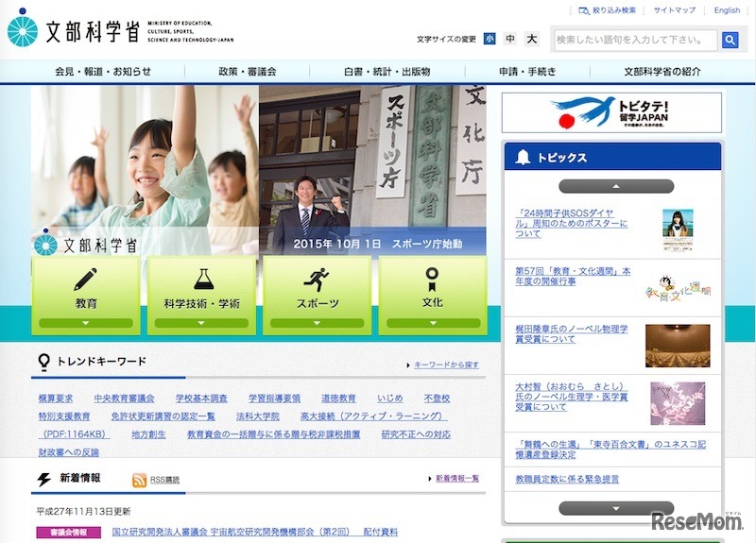Click the 地方創生 keyword

tap(148, 434)
